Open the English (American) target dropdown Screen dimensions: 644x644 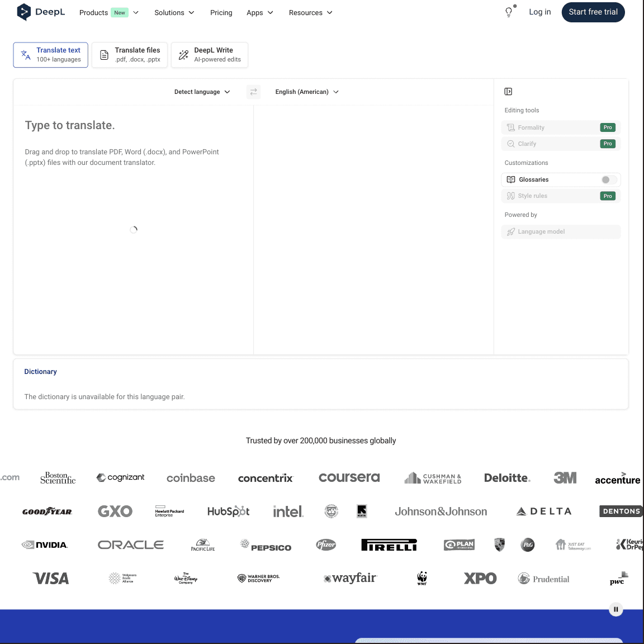click(307, 92)
